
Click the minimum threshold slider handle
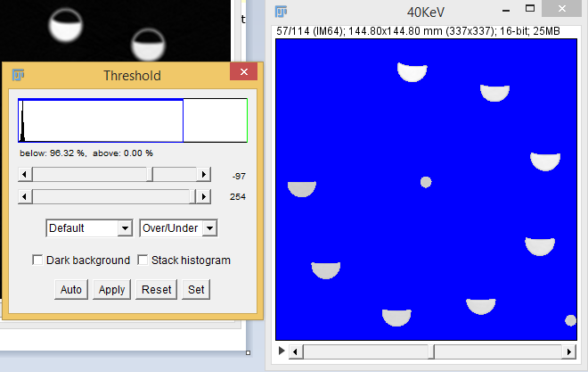151,175
